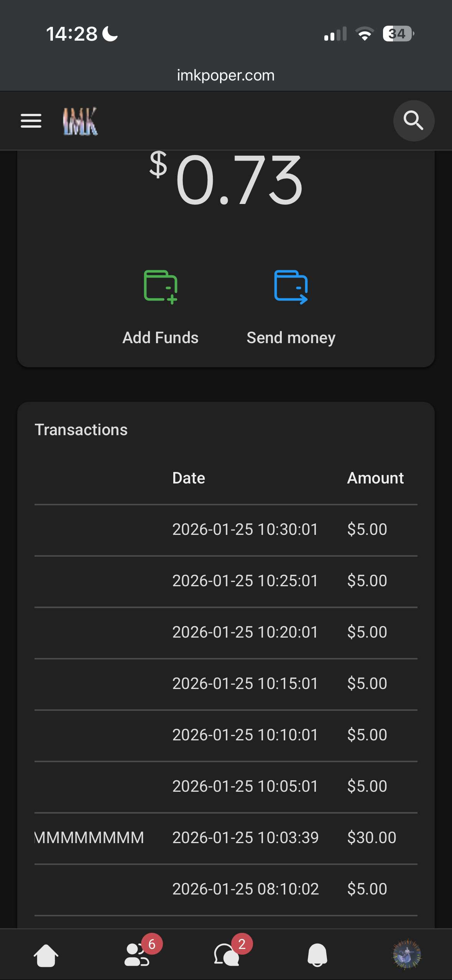Viewport: 452px width, 980px height.
Task: Open the search magnifier button
Action: click(413, 121)
